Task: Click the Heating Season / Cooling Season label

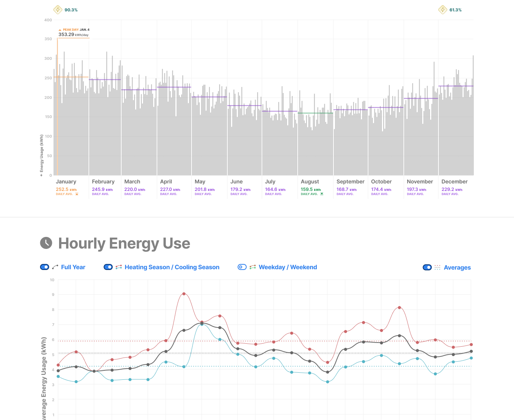Action: coord(172,267)
